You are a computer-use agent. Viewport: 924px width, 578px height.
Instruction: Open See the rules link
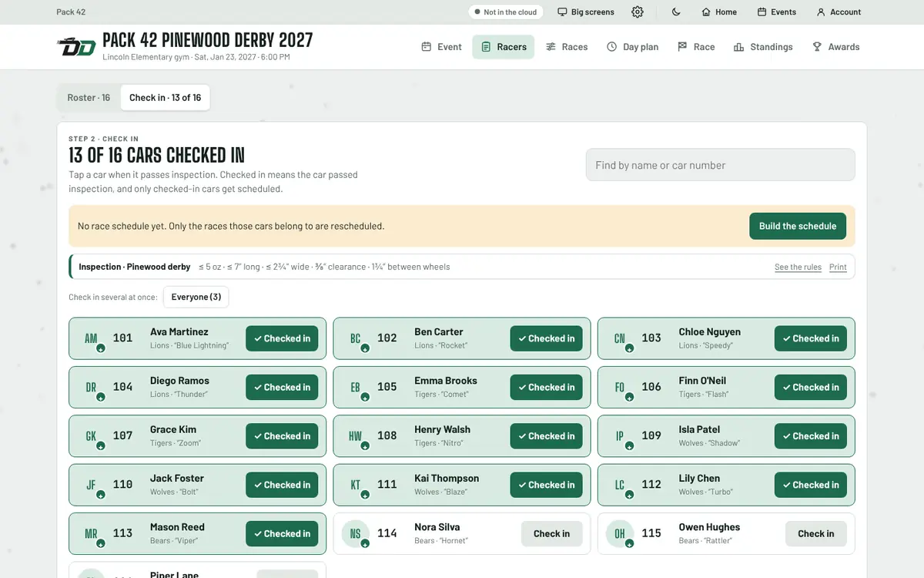point(798,267)
